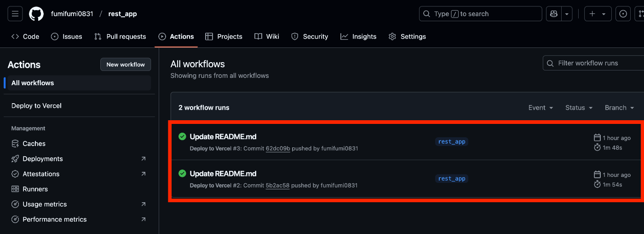Viewport: 644px width, 234px height.
Task: Open the Settings tab
Action: click(x=408, y=36)
